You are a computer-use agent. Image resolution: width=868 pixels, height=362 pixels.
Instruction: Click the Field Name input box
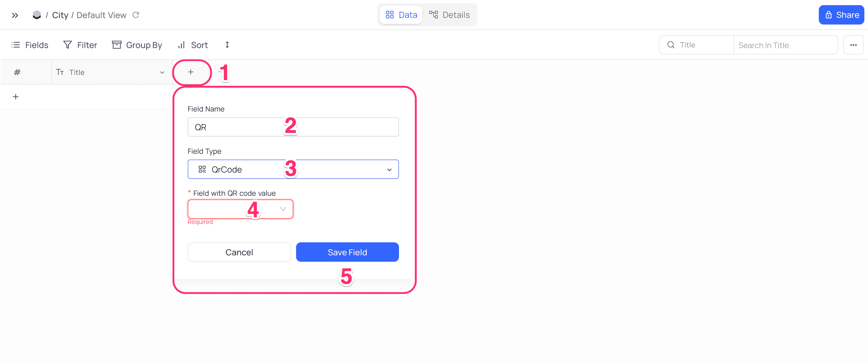coord(293,127)
